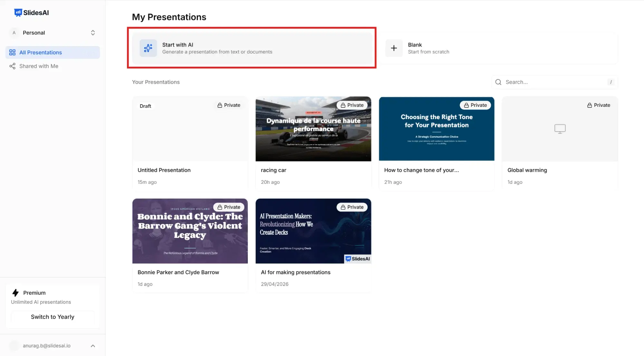The height and width of the screenshot is (356, 644).
Task: Expand the Personal workspace switcher
Action: point(93,33)
